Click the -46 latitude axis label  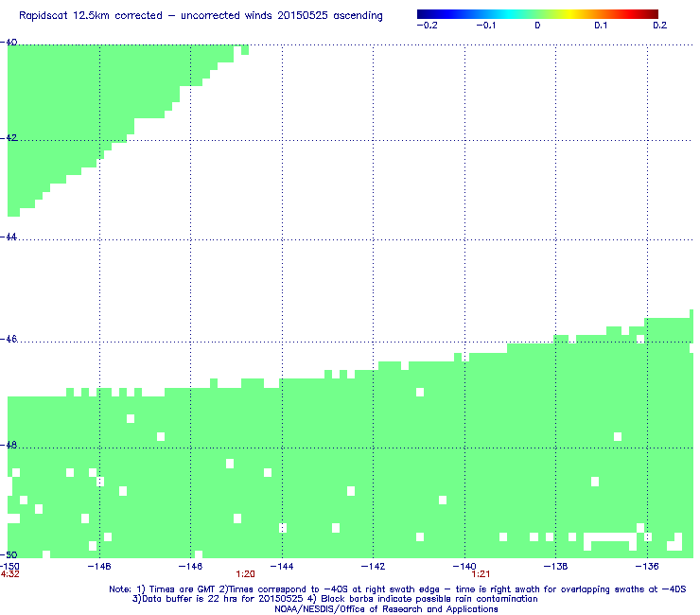(9, 339)
